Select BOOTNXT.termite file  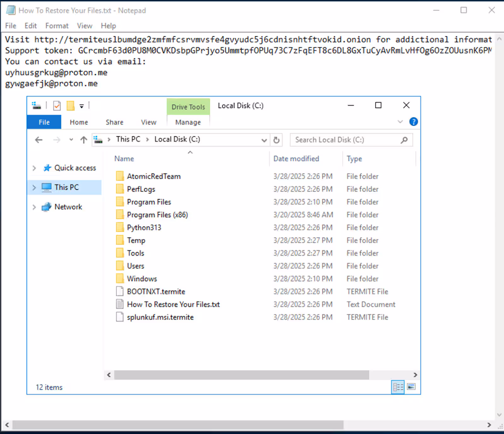(156, 292)
